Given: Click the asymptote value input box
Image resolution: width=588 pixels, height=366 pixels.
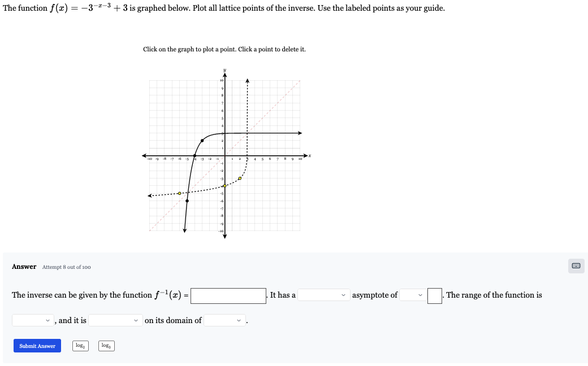Looking at the screenshot, I should 434,295.
